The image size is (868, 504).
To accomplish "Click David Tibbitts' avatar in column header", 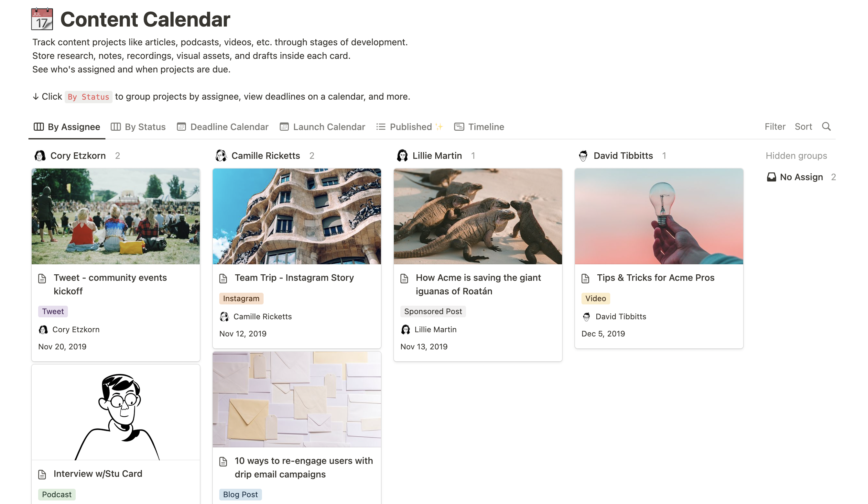I will [x=583, y=156].
